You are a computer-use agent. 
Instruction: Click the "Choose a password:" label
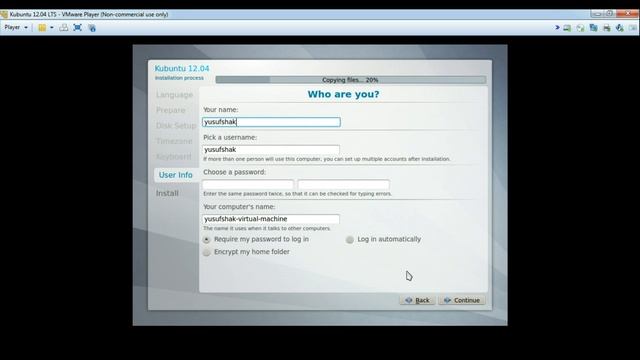234,172
